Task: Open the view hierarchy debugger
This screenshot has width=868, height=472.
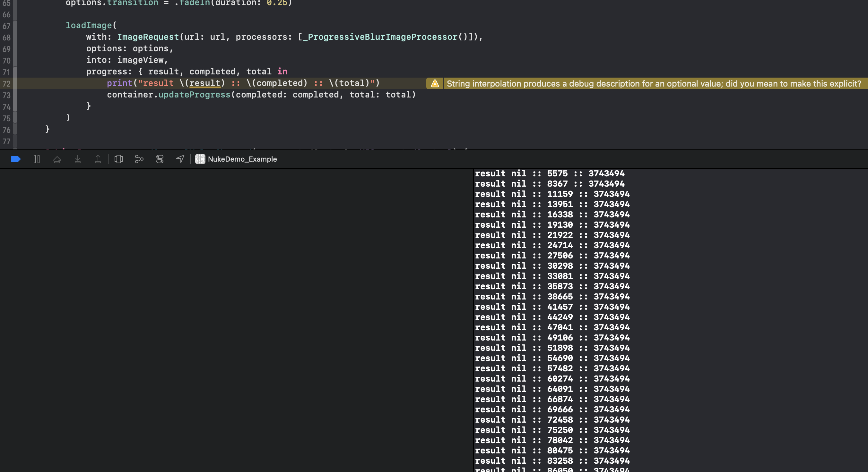Action: [x=118, y=159]
